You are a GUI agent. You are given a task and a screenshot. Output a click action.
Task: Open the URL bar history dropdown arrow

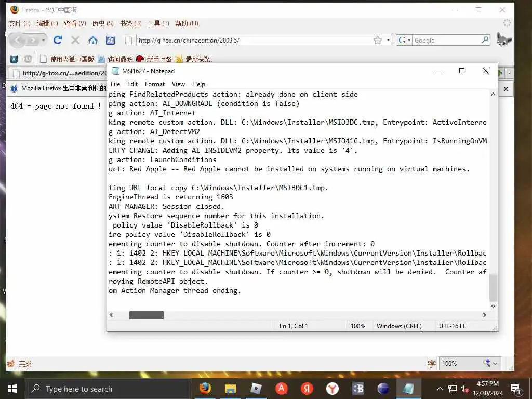(x=388, y=41)
